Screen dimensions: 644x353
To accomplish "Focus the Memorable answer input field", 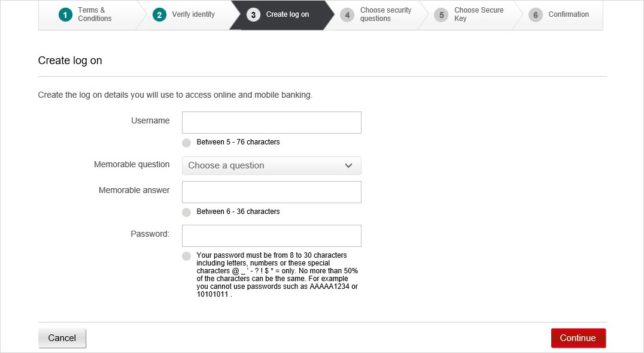I will 272,192.
